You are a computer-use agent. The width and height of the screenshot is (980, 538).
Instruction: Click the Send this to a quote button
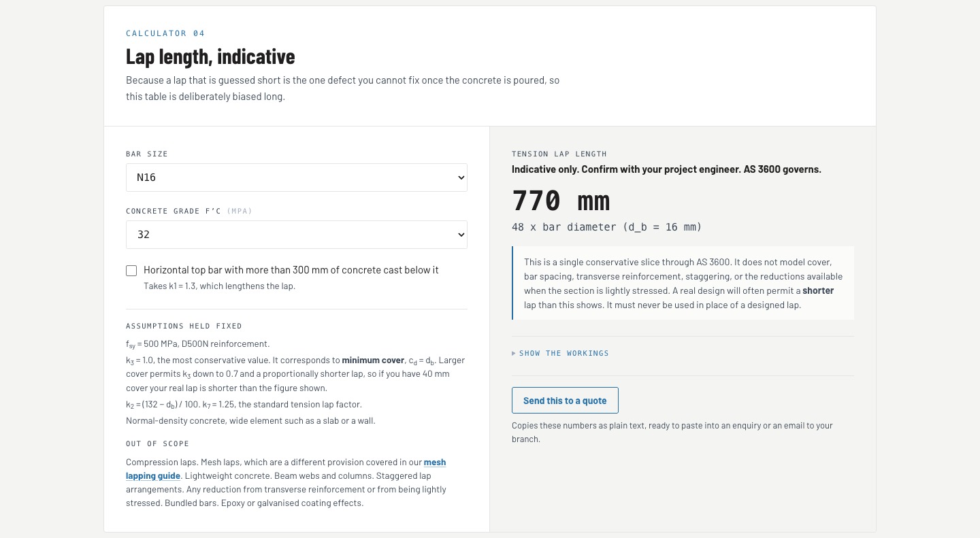[x=565, y=401]
